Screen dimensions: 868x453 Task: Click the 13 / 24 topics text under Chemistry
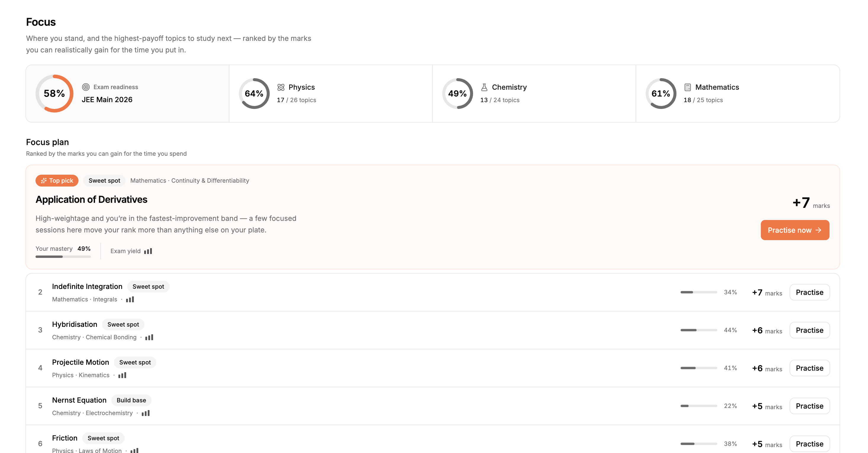pos(500,100)
